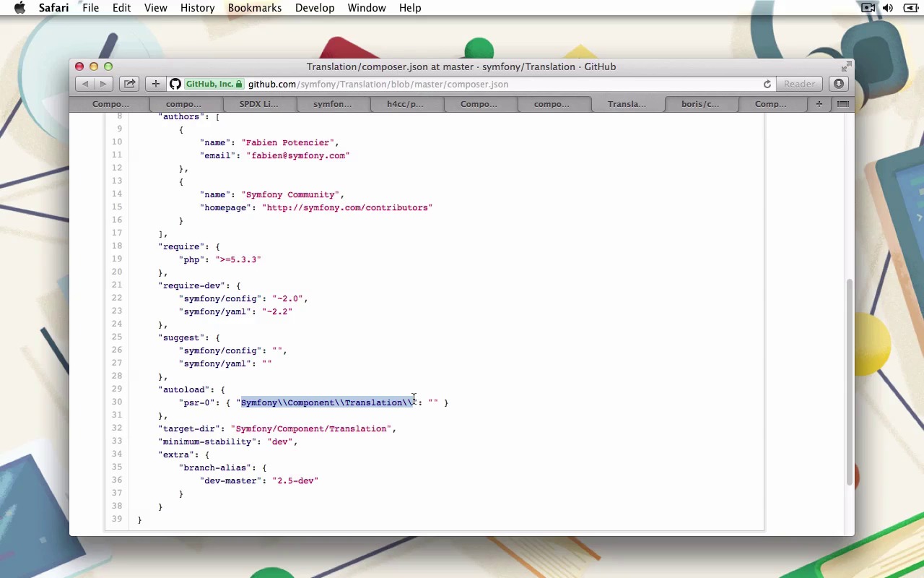Open the Help menu
This screenshot has height=578, width=924.
[410, 8]
